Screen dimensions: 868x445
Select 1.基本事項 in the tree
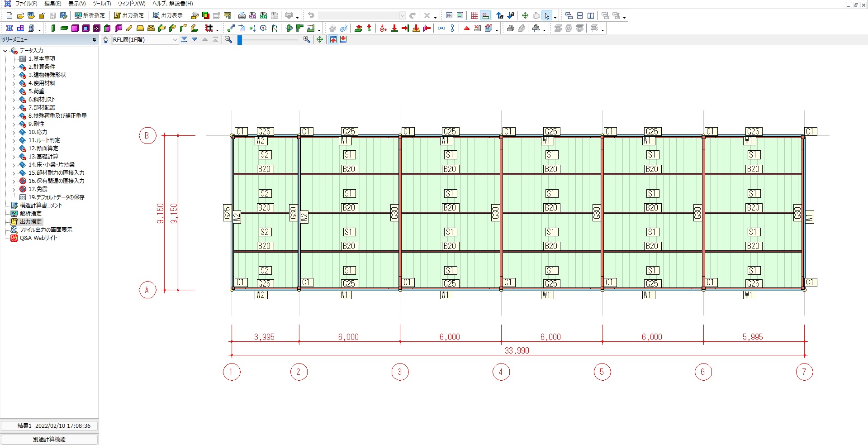[42, 59]
